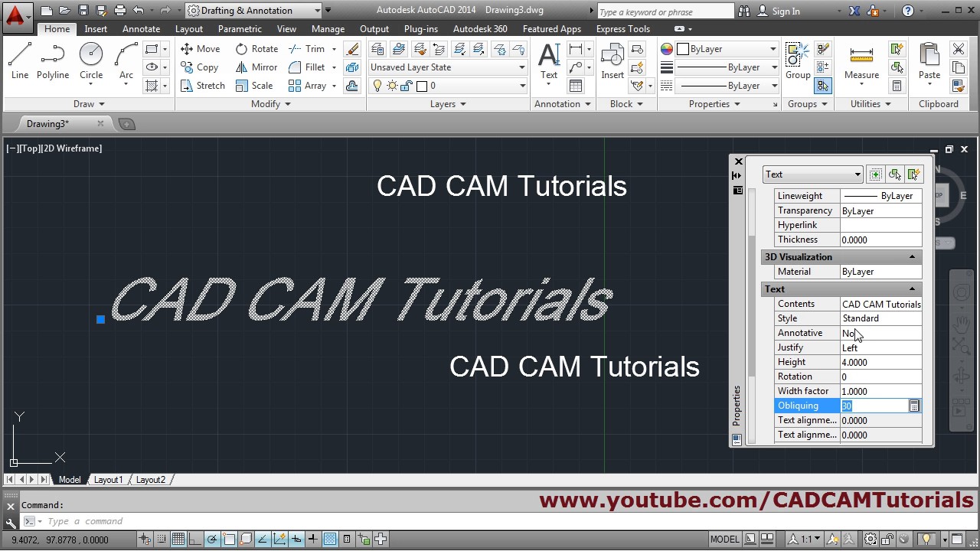Click the Undo arrow
Screen dimensions: 980x551
138,11
